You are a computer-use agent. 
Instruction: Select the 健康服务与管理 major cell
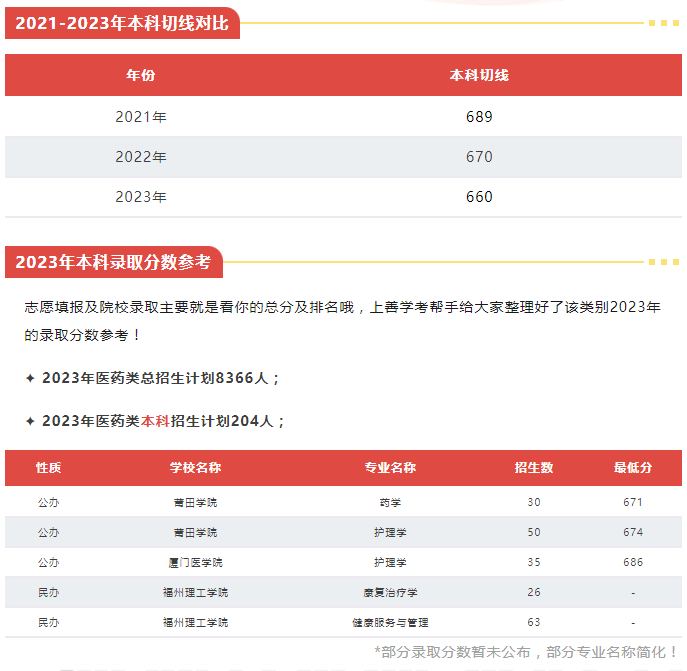[x=390, y=622]
